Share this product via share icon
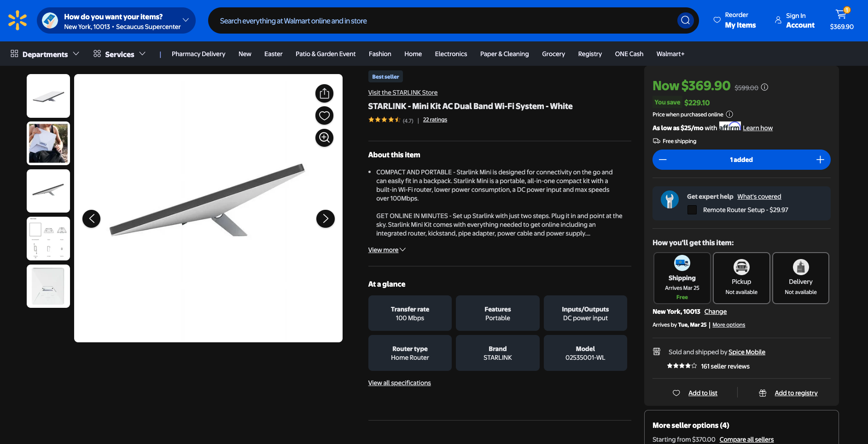Image resolution: width=868 pixels, height=444 pixels. [x=324, y=93]
